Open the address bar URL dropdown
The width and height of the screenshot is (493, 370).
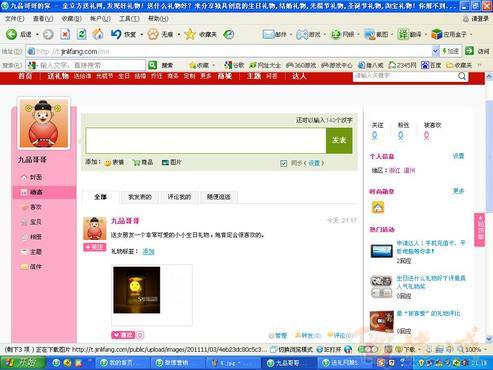(x=435, y=51)
